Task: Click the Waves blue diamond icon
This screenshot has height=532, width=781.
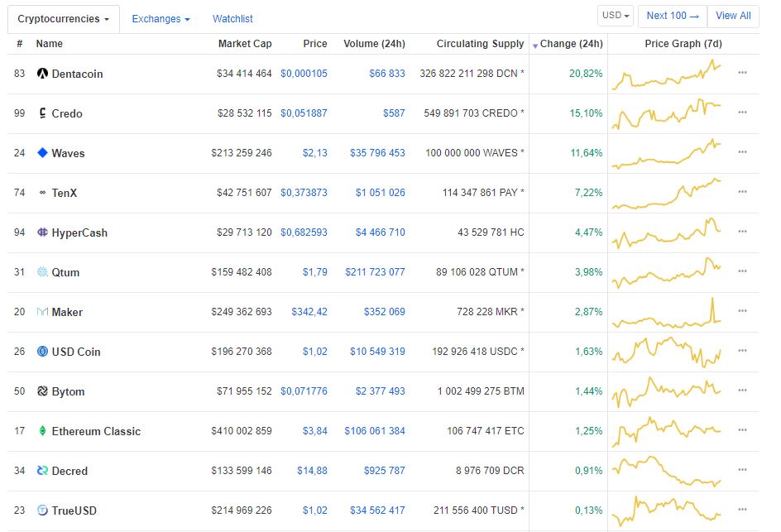Action: pos(42,153)
